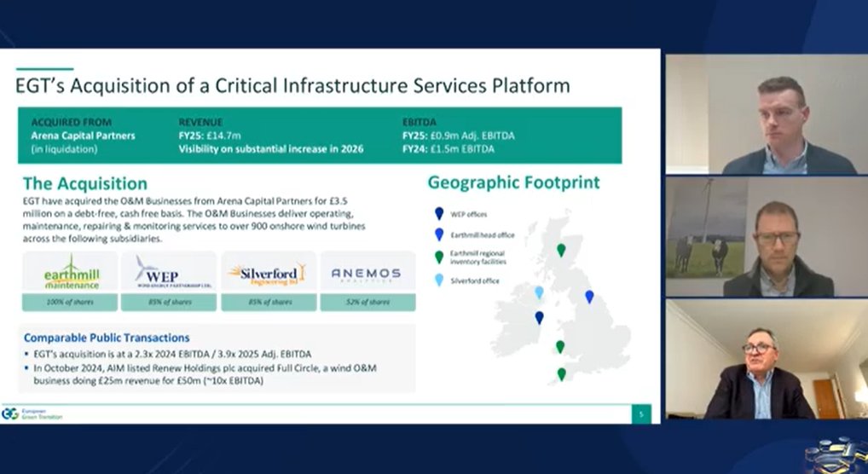Screen dimensions: 868x474
Task: Click the "WEP offices" legend label
Action: (469, 214)
